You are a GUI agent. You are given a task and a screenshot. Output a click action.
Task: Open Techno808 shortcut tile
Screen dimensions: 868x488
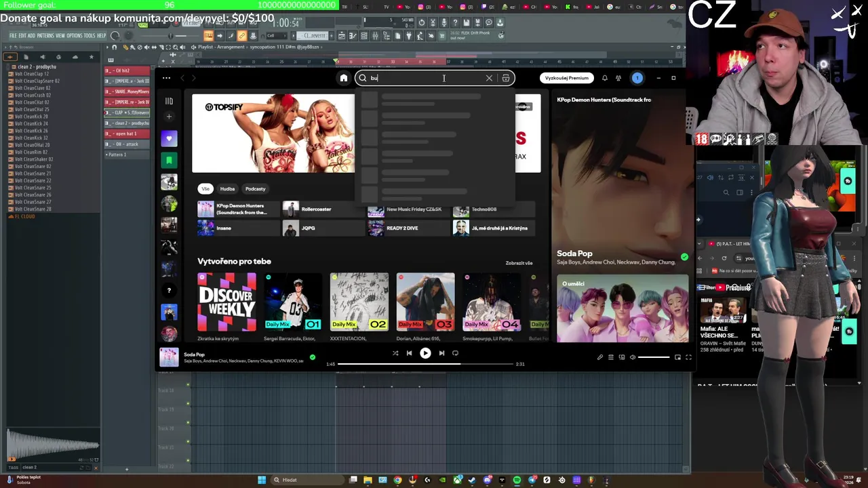pyautogui.click(x=494, y=209)
